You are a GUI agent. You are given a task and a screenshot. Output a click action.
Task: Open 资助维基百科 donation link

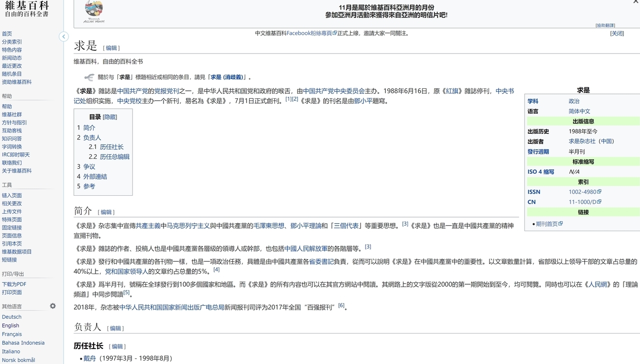pos(16,82)
